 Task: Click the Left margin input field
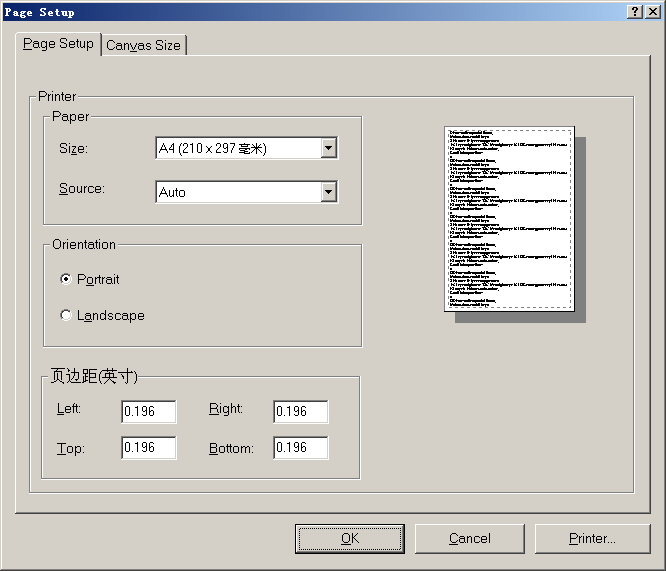pos(148,412)
